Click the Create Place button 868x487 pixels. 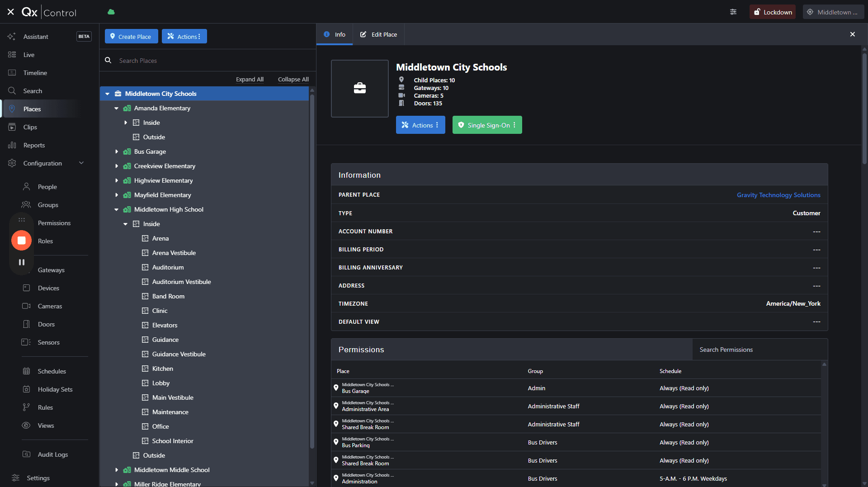132,37
